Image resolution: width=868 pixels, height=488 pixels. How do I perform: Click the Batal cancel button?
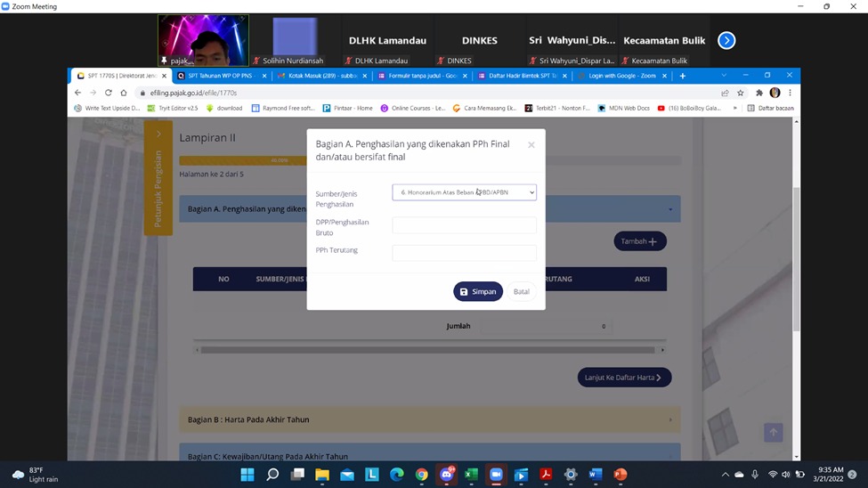[x=521, y=292]
